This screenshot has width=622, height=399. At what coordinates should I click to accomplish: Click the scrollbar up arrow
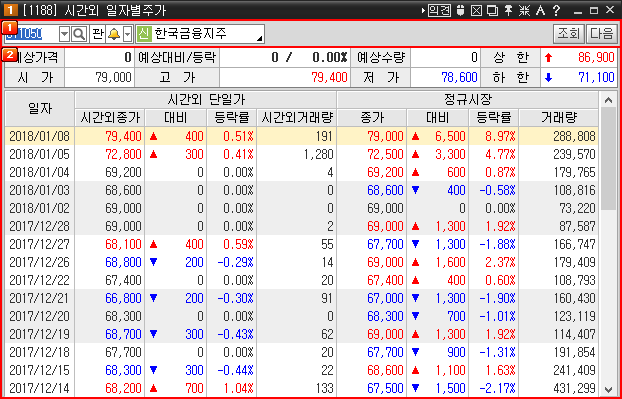coord(608,100)
